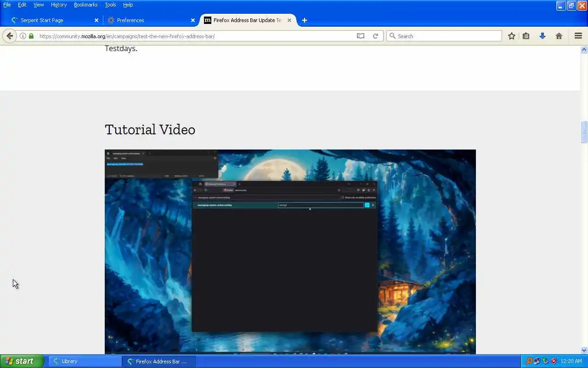Close the Preferences tab
Screen dimensions: 588x368
pyautogui.click(x=193, y=20)
